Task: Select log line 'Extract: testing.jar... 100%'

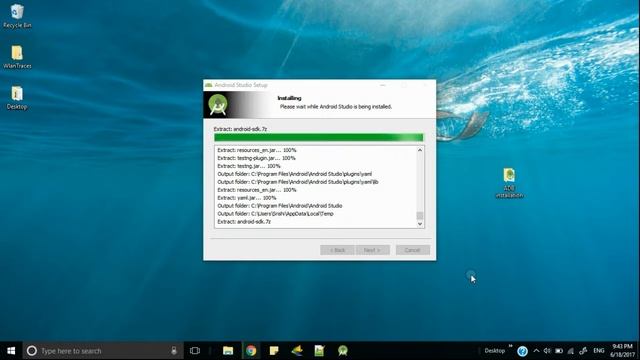Action: point(249,166)
